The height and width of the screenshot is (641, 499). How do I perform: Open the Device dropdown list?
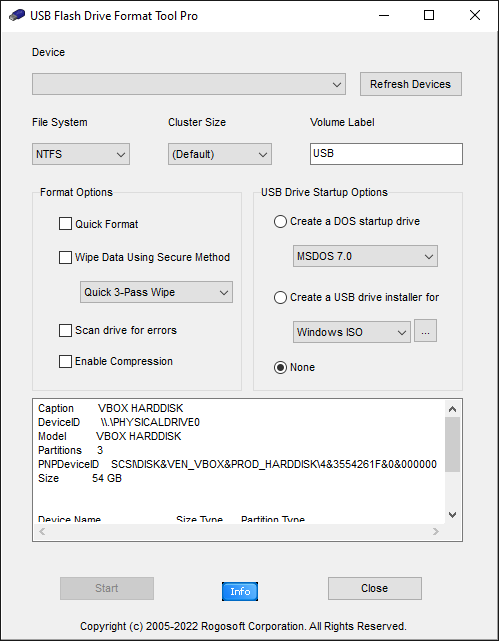(189, 84)
